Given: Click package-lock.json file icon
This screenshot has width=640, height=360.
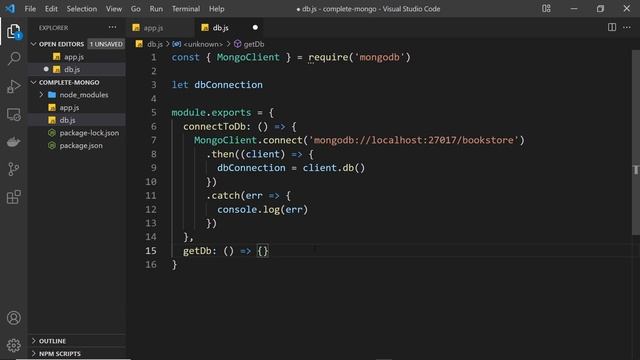Looking at the screenshot, I should point(52,133).
